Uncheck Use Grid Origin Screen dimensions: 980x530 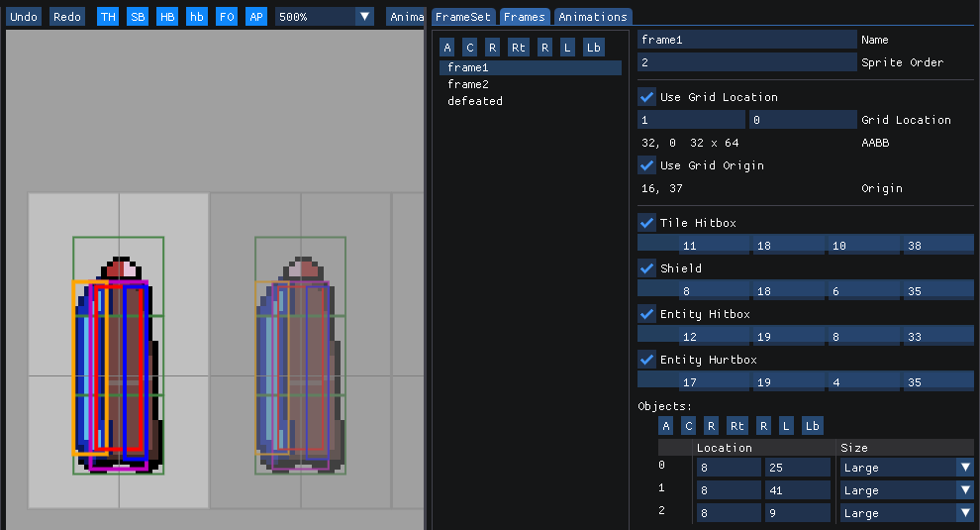pyautogui.click(x=646, y=165)
